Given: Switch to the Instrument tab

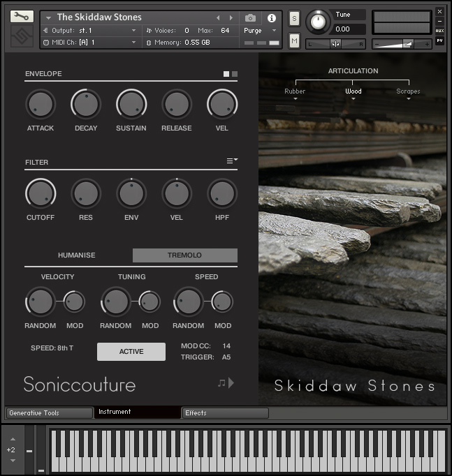Looking at the screenshot, I should 138,412.
